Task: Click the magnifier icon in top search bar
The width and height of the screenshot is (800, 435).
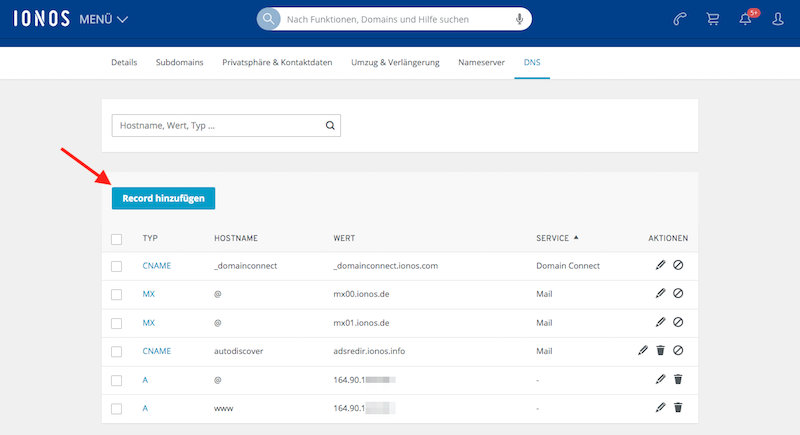Action: pos(268,19)
